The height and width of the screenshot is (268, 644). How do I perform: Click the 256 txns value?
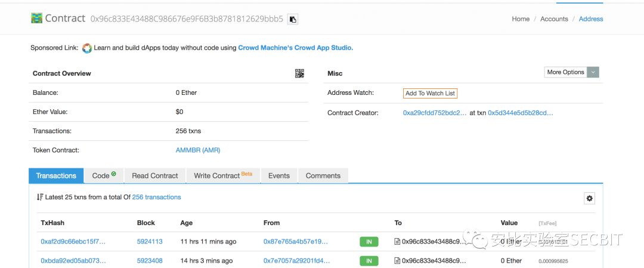[x=188, y=131]
